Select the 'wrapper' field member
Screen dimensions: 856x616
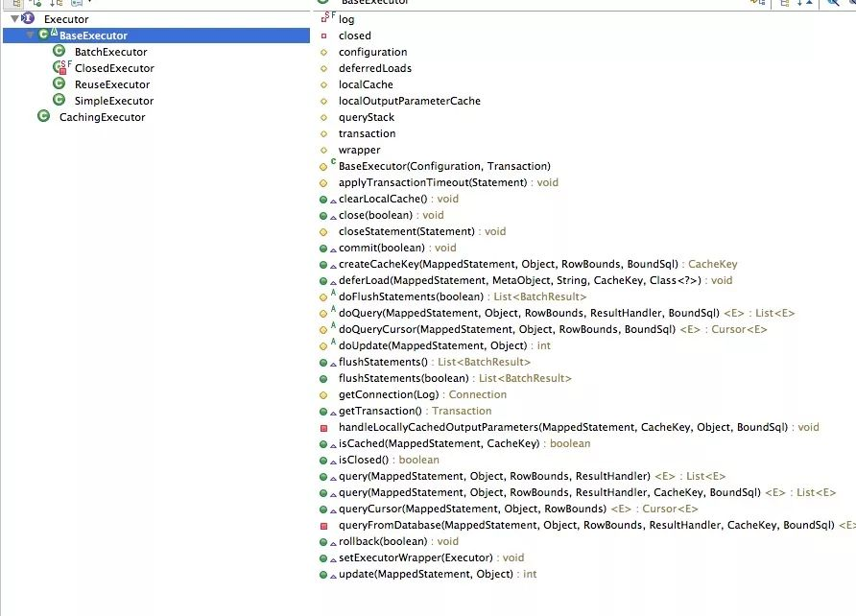(x=359, y=150)
